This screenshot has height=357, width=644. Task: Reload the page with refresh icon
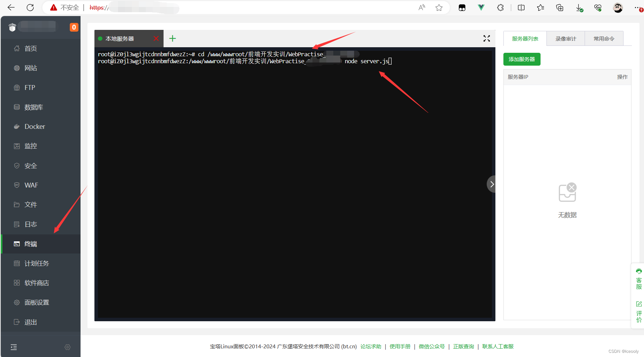click(30, 8)
